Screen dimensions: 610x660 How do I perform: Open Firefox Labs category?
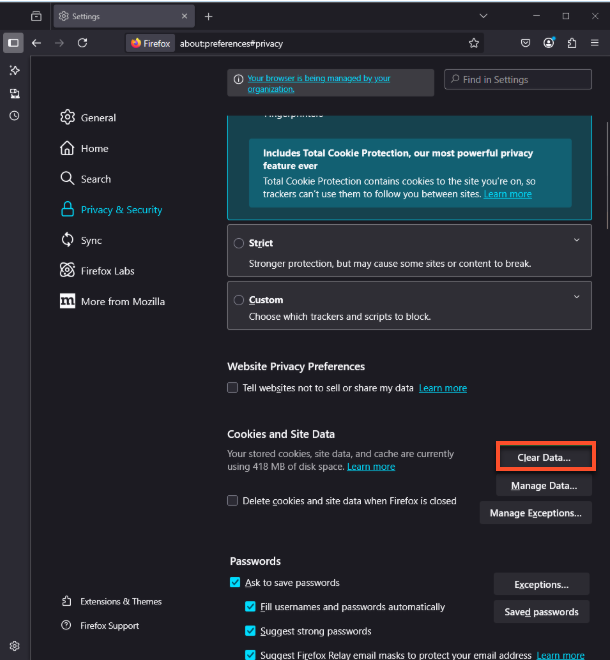coord(97,271)
